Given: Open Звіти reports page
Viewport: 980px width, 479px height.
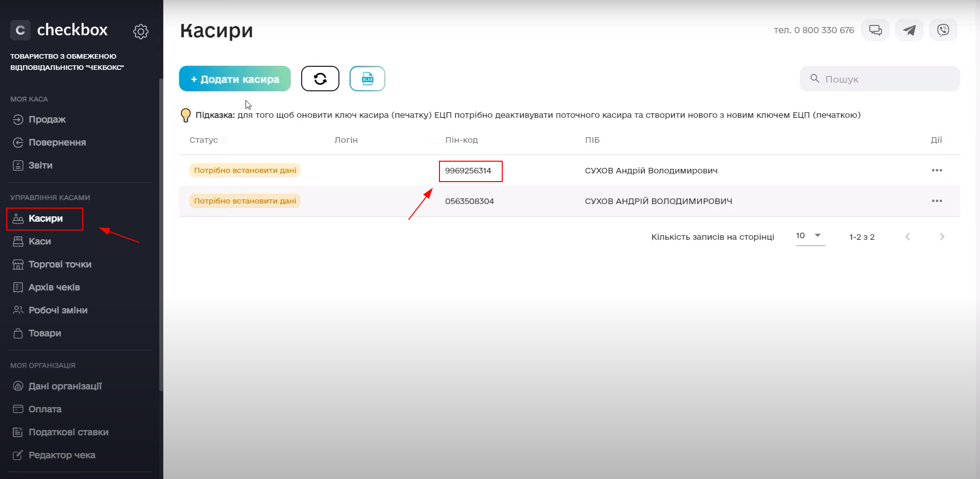Looking at the screenshot, I should click(x=33, y=165).
